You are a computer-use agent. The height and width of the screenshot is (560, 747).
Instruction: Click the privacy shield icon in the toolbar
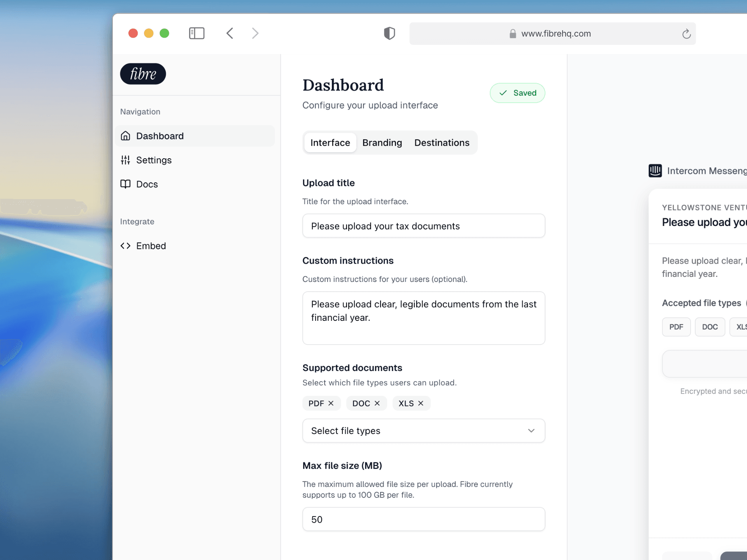[x=389, y=33]
